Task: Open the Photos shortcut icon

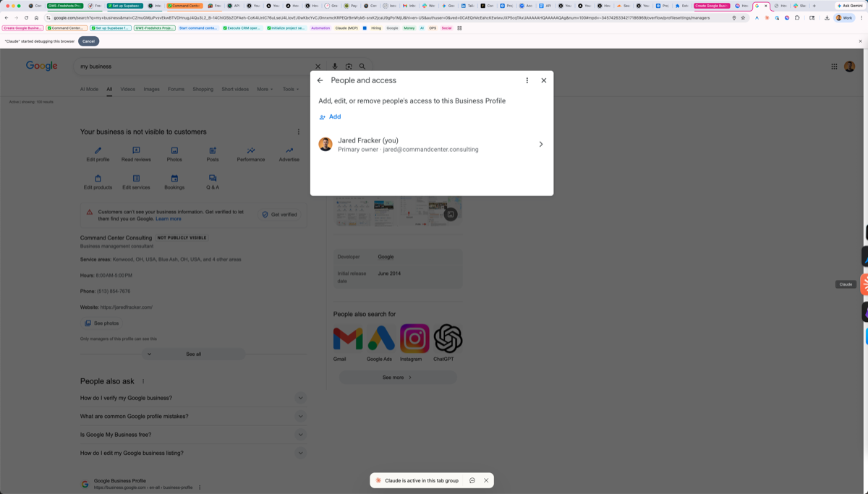Action: [174, 150]
